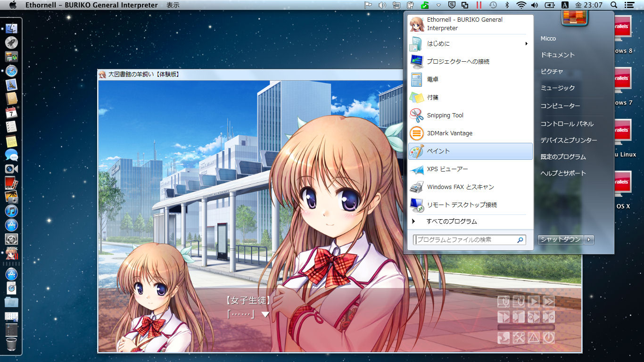Screen dimensions: 644x362
Task: Open ピクチャ folder link
Action: (x=552, y=72)
